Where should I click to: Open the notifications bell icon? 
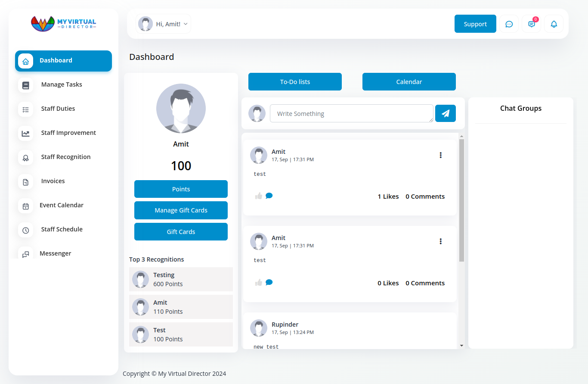pos(554,24)
